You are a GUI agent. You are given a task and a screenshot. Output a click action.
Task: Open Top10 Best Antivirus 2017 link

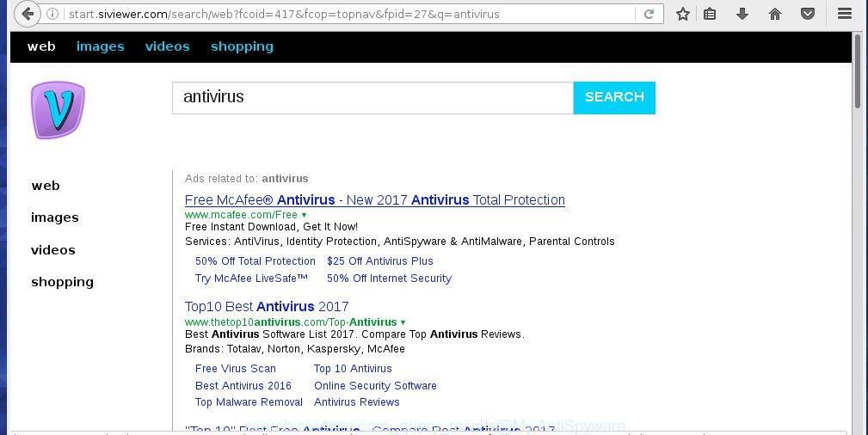point(267,307)
